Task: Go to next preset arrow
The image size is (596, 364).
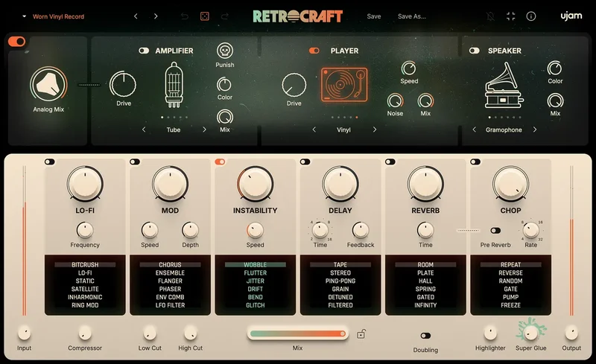Action: (x=156, y=16)
